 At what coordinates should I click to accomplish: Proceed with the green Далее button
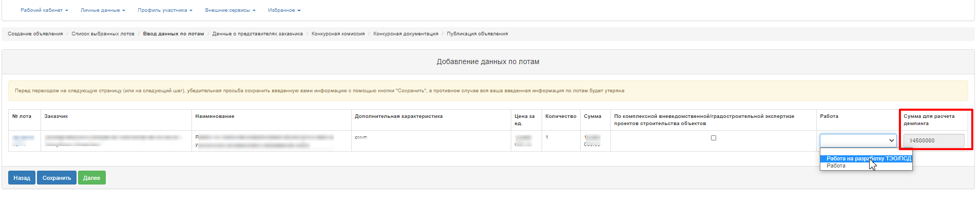coord(91,178)
